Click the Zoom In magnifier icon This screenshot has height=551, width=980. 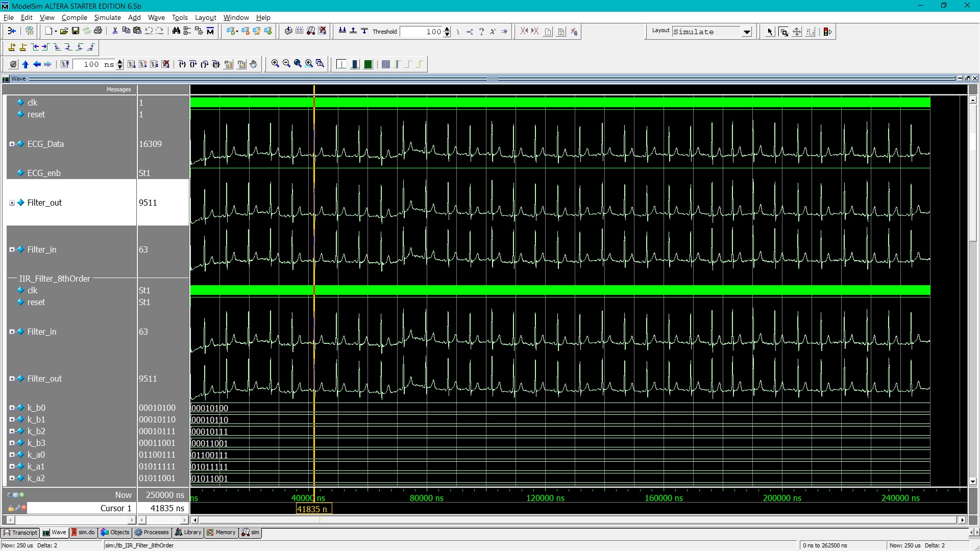click(275, 63)
